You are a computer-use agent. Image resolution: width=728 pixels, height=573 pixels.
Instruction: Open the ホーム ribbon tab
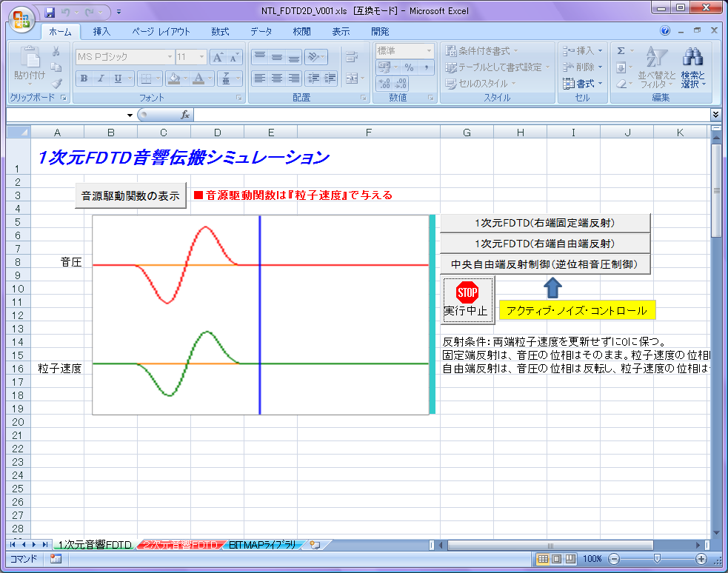(60, 32)
